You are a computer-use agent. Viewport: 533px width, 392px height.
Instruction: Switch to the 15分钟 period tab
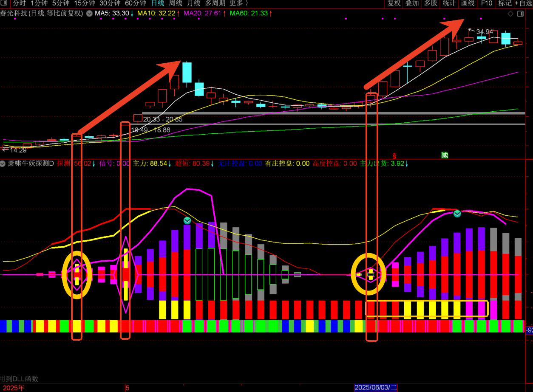point(85,3)
